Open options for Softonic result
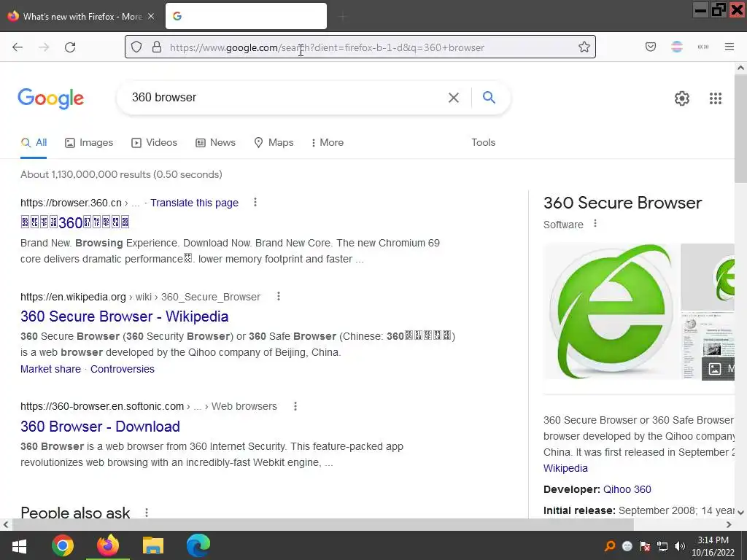 point(295,406)
